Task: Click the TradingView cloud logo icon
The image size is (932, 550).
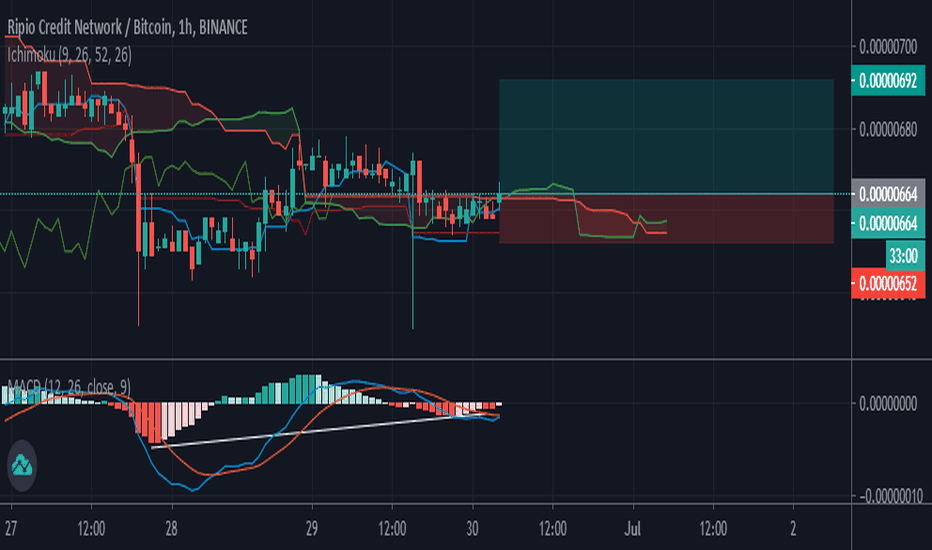Action: click(x=22, y=466)
